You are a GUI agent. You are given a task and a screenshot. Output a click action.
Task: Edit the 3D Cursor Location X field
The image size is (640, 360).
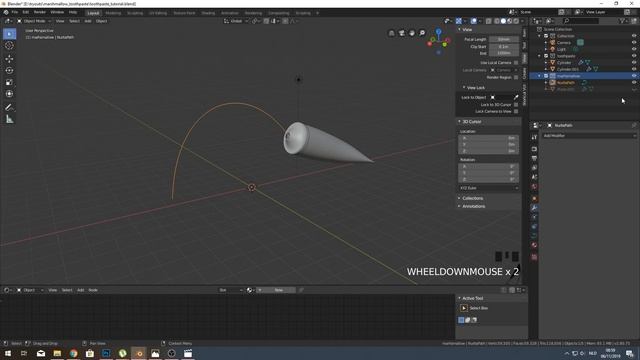click(x=489, y=138)
